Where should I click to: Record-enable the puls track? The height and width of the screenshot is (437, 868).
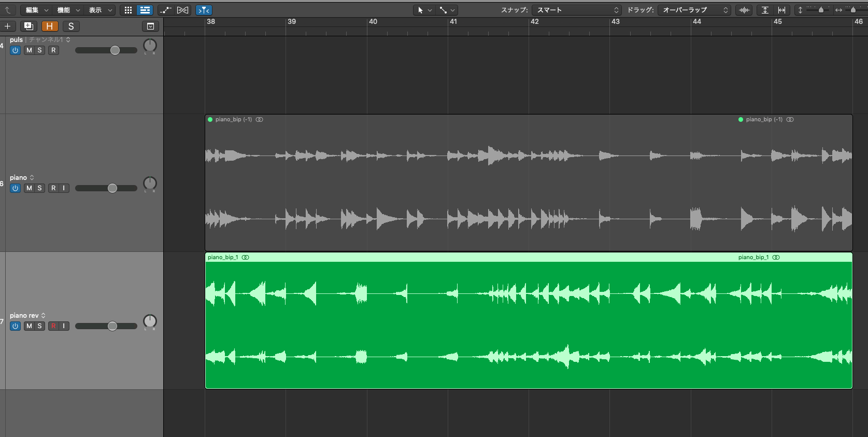point(53,50)
